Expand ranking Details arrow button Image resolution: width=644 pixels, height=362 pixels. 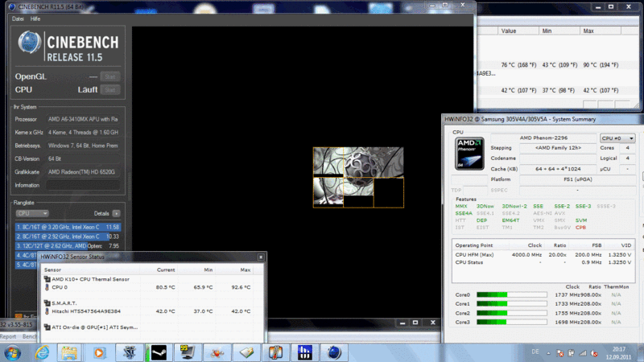117,213
